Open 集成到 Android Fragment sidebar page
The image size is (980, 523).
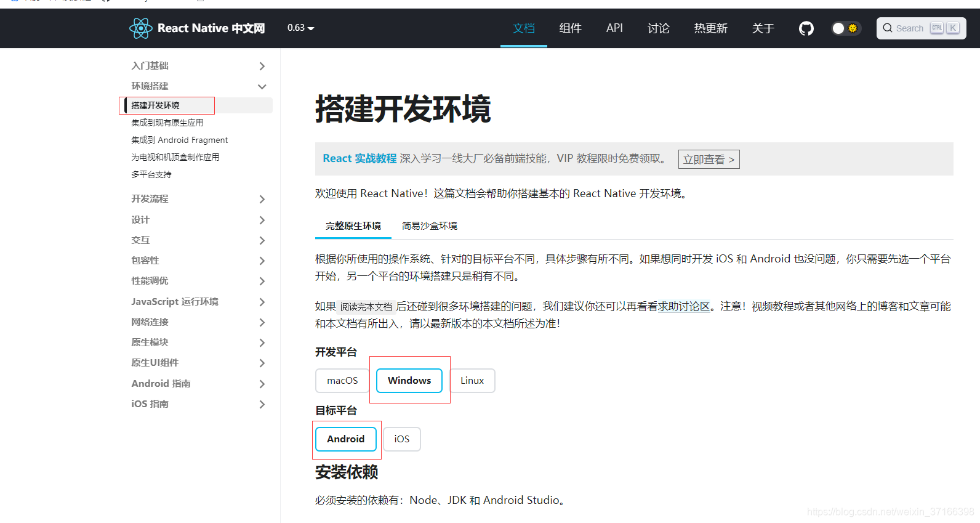pos(179,140)
